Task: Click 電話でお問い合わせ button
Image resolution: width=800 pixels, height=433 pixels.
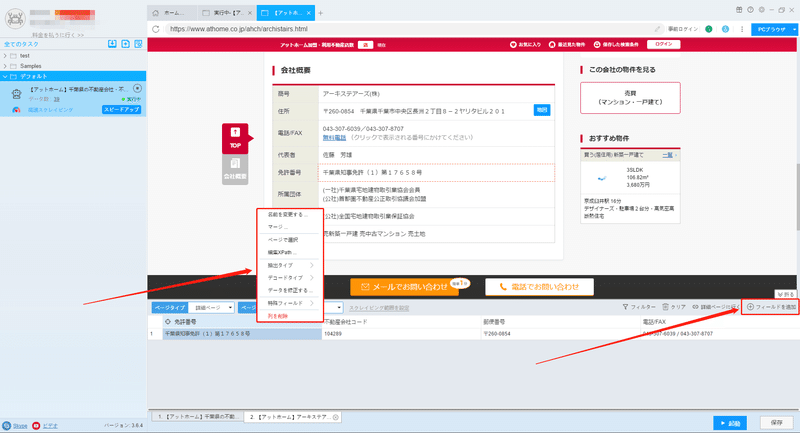Action: 539,287
